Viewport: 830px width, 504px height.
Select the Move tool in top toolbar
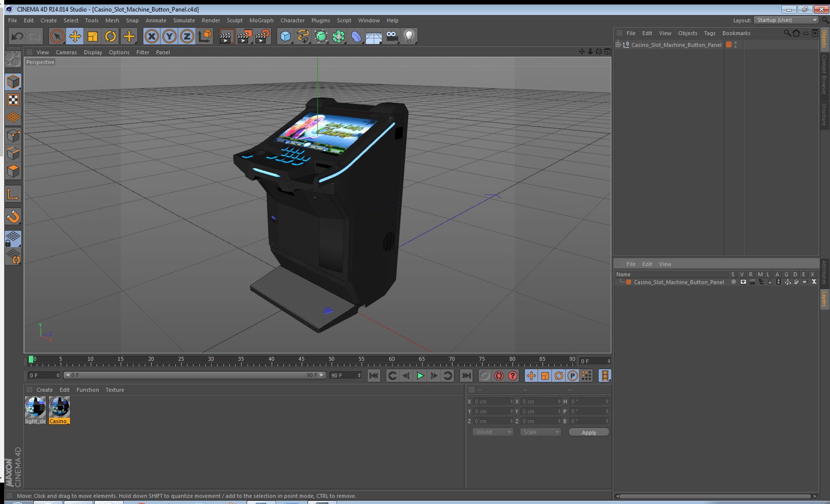[x=75, y=36]
